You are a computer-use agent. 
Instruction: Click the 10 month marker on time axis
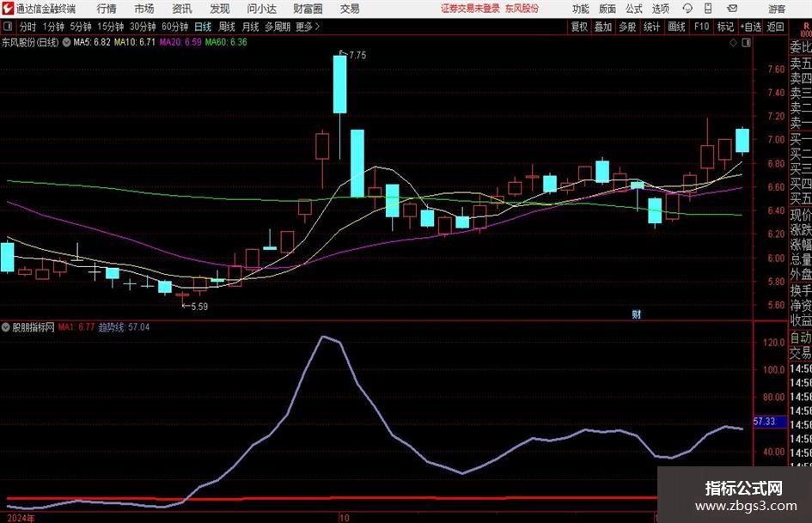pyautogui.click(x=345, y=518)
